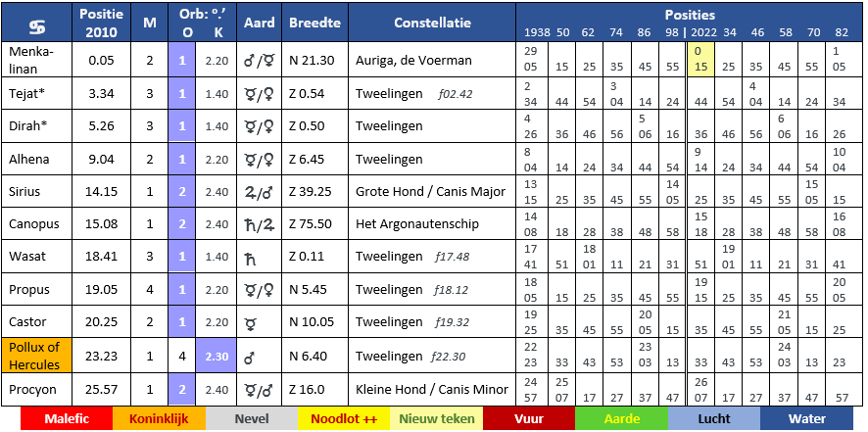The height and width of the screenshot is (432, 868).
Task: Click breedte value Z 75.50 for Canopus
Action: [311, 224]
